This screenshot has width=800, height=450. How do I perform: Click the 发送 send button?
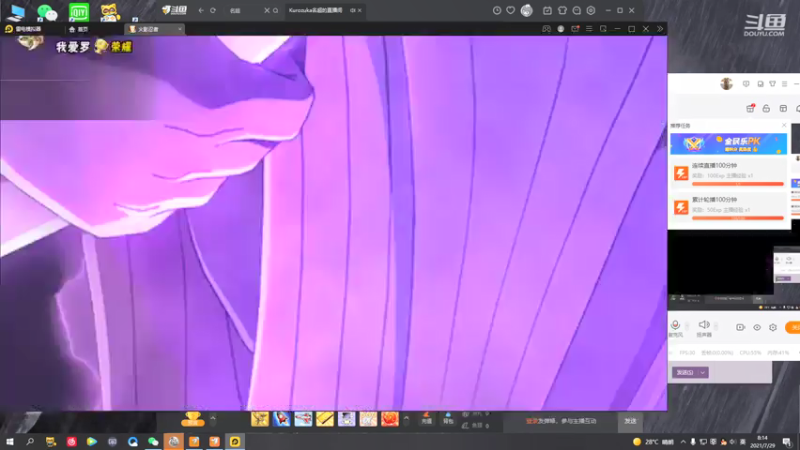630,421
